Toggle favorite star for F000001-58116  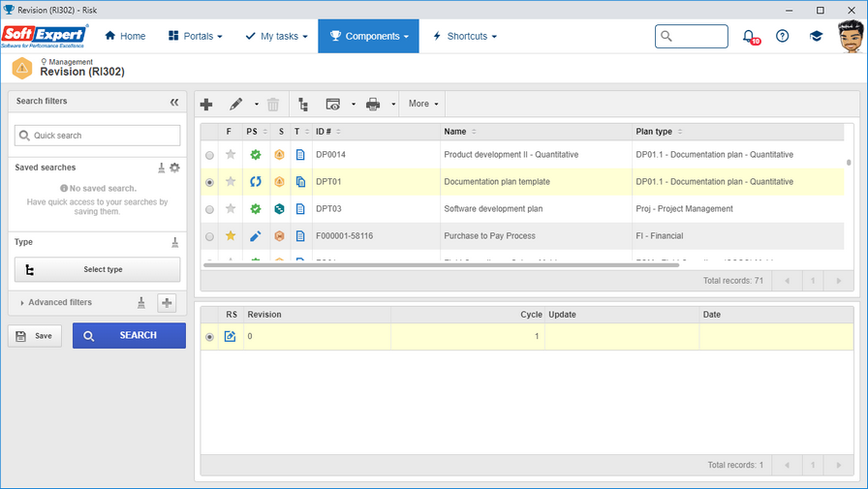[231, 235]
